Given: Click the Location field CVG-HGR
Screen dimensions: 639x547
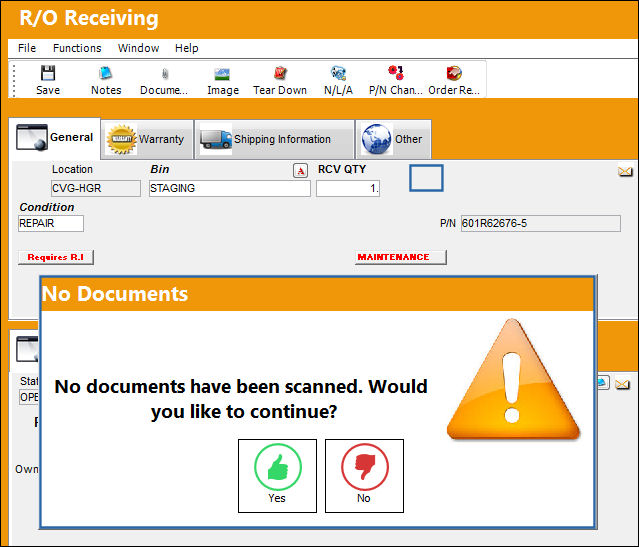Looking at the screenshot, I should [96, 188].
